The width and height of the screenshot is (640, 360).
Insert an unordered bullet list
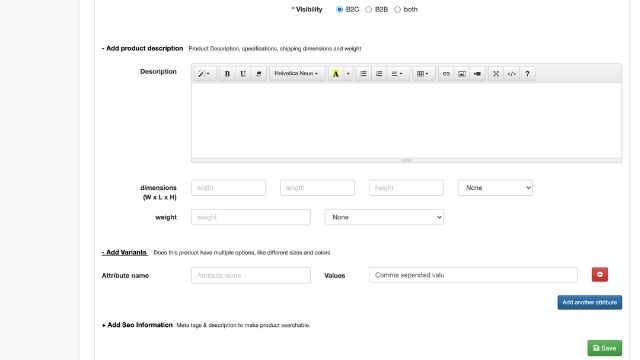click(x=363, y=74)
